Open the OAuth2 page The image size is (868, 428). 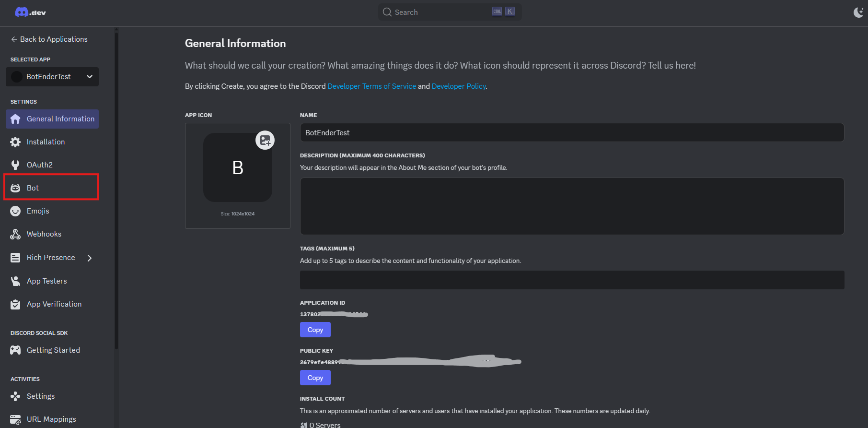(x=52, y=165)
